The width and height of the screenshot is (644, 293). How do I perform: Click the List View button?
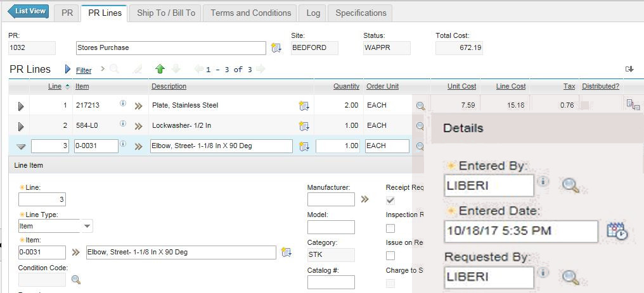(x=28, y=11)
